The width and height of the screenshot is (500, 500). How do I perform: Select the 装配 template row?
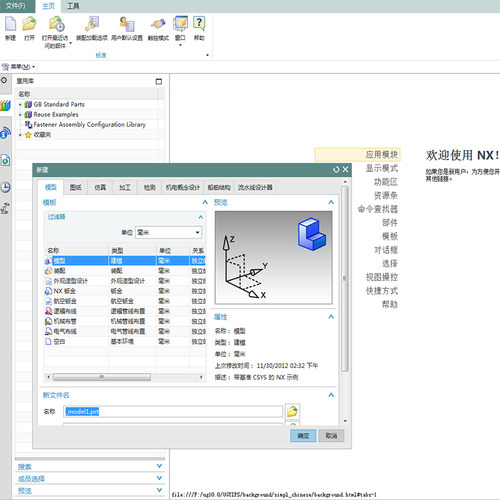[x=125, y=271]
